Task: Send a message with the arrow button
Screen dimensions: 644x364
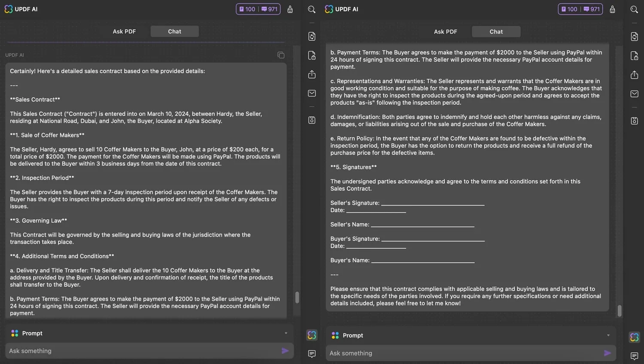Action: 285,351
